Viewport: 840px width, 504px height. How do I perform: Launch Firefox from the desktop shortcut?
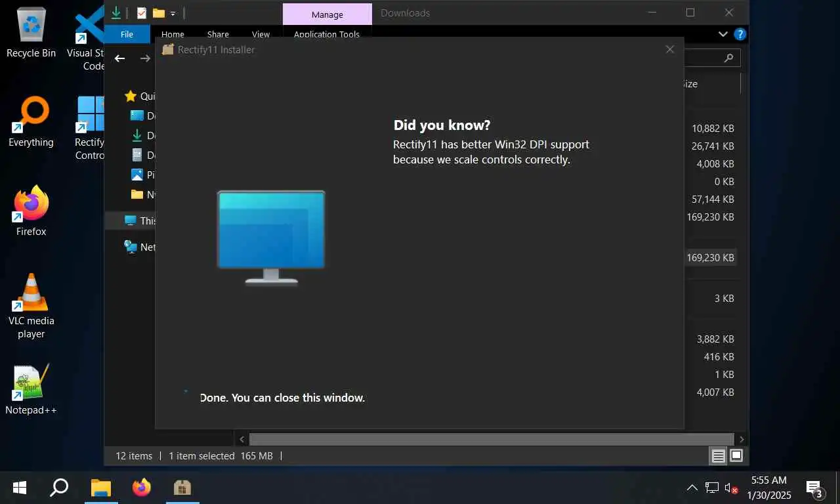[x=31, y=211]
